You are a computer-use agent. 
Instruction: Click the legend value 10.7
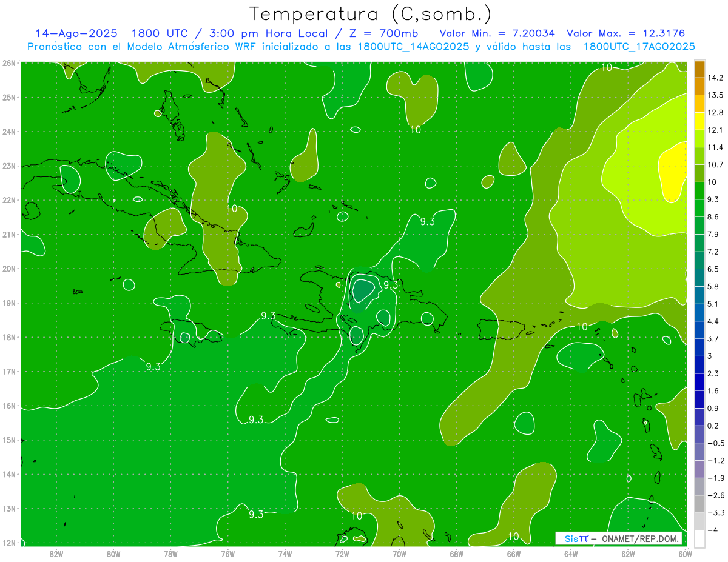pos(715,165)
